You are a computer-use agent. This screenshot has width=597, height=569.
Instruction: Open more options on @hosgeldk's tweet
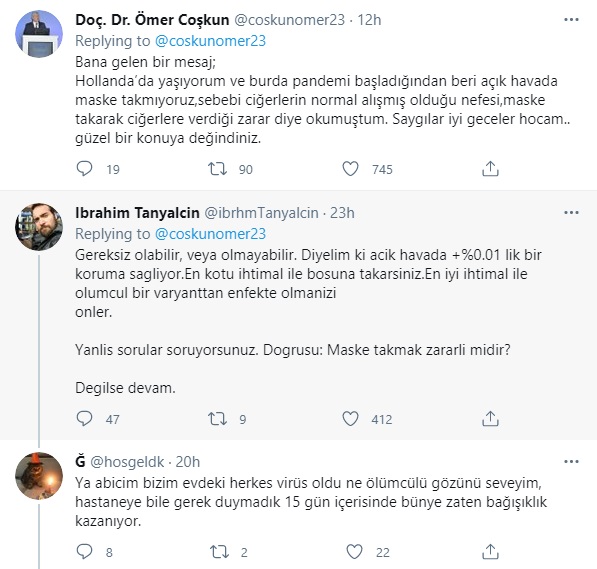[571, 462]
